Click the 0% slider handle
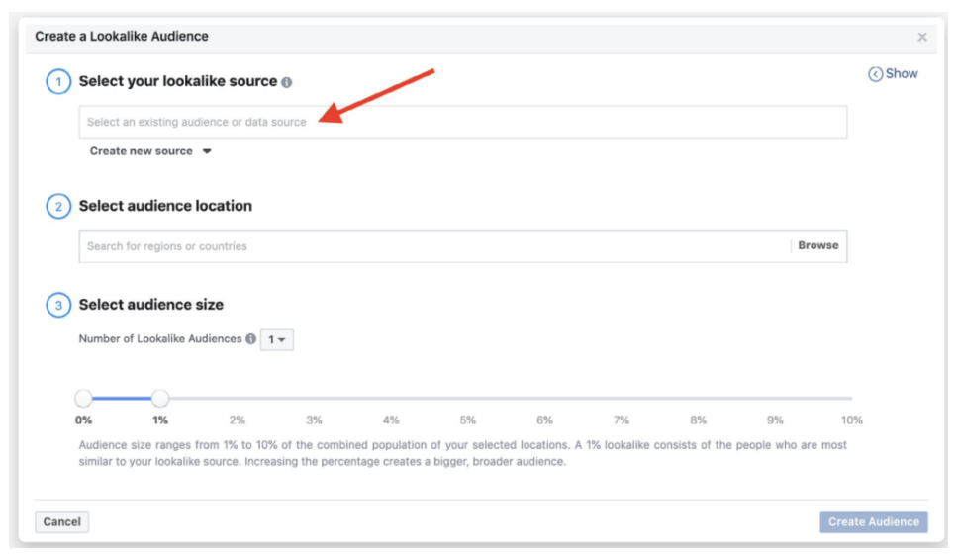This screenshot has width=958, height=560. coord(84,399)
